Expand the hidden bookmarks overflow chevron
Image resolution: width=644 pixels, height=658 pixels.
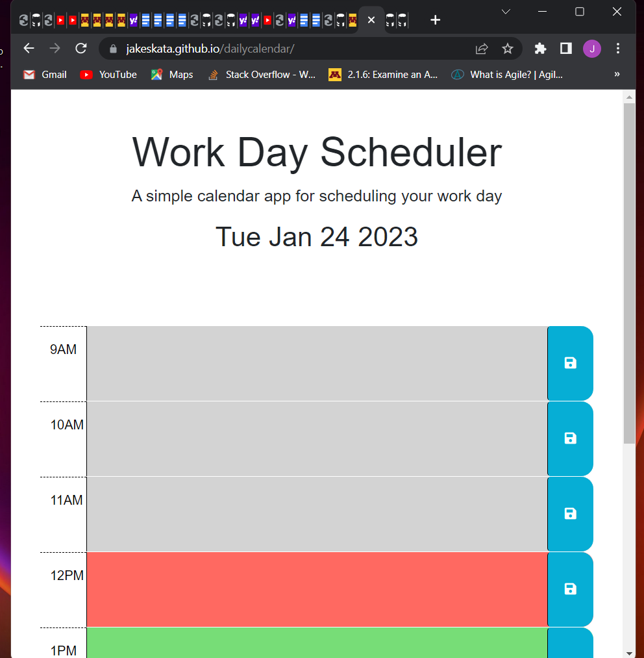coord(617,74)
